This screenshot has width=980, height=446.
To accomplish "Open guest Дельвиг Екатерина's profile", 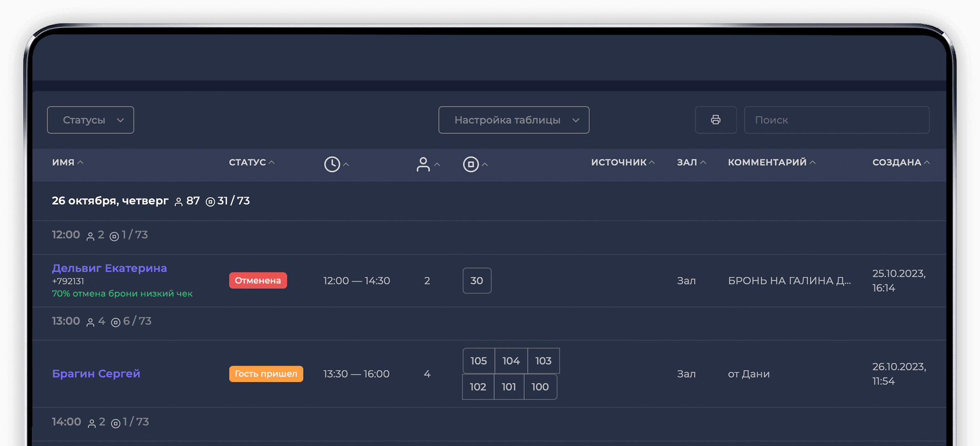I will click(x=109, y=268).
